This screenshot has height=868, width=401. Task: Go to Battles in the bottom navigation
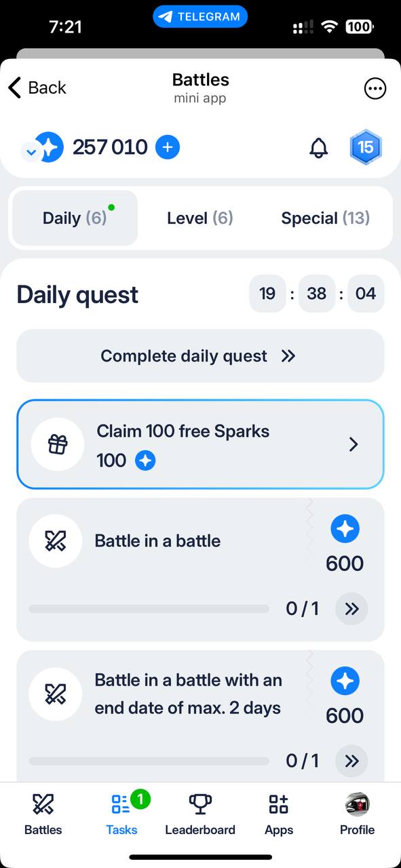coord(43,814)
